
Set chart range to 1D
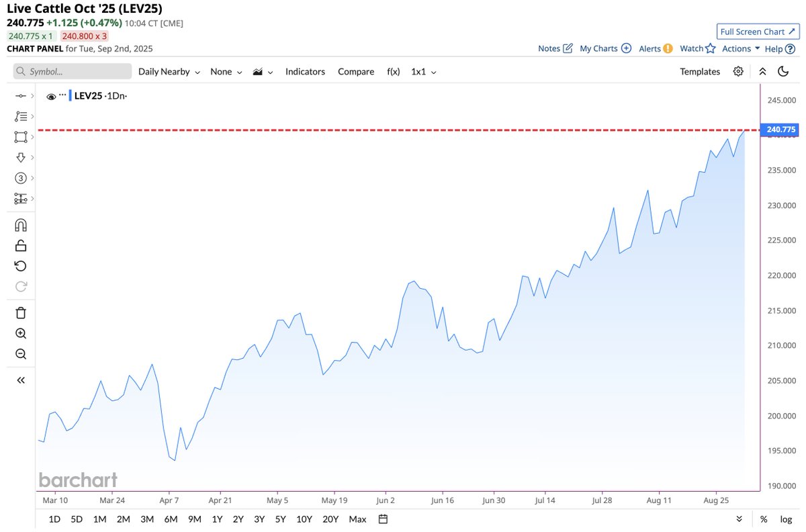[x=55, y=519]
